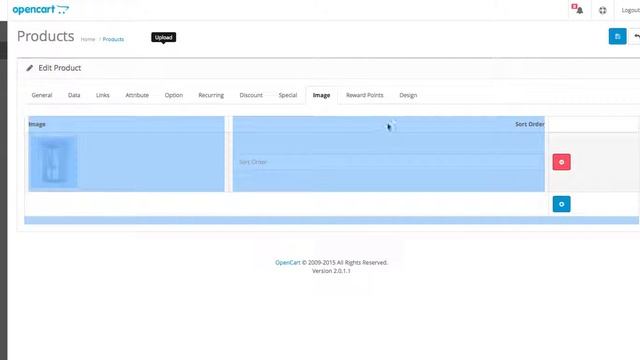
Task: Select the Attribute tab
Action: click(137, 95)
